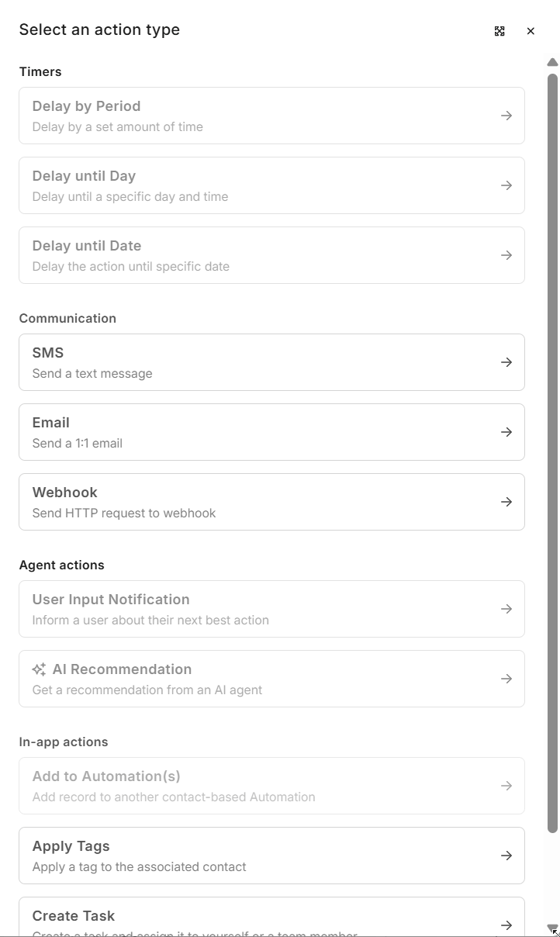560x937 pixels.
Task: Close the action type panel
Action: 531,31
